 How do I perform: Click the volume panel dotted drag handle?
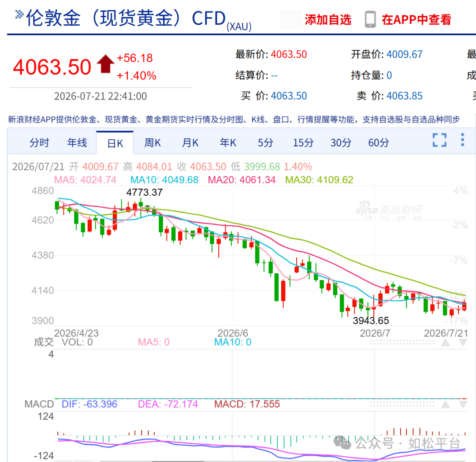click(402, 343)
